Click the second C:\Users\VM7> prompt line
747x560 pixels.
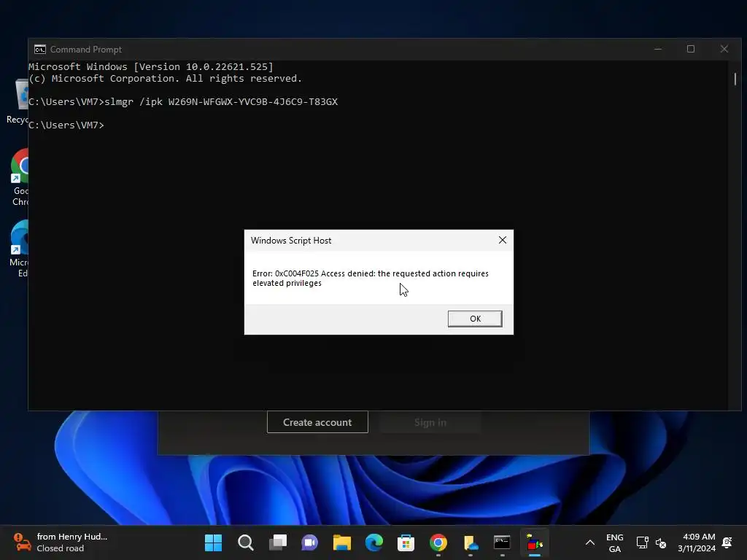(66, 125)
